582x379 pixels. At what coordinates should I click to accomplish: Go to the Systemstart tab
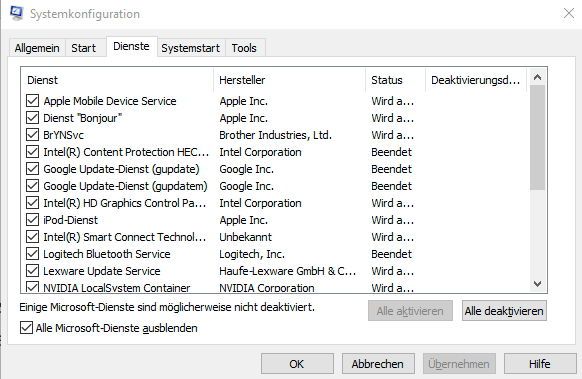click(x=190, y=48)
